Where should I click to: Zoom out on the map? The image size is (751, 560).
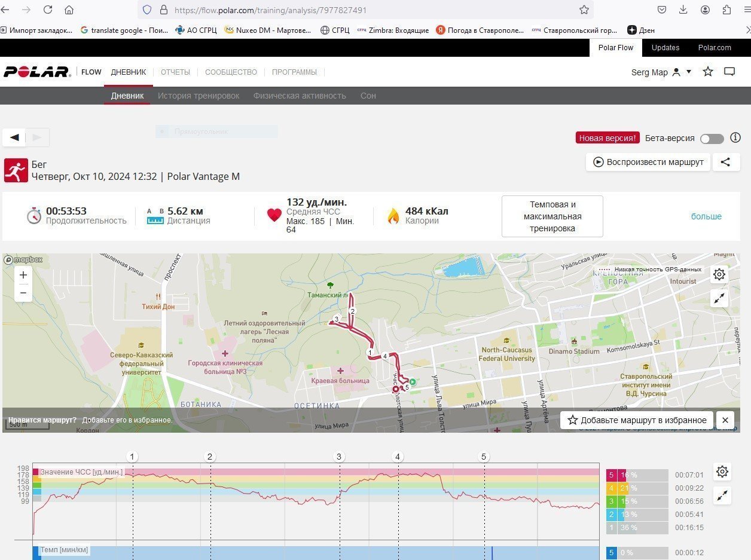tap(23, 293)
